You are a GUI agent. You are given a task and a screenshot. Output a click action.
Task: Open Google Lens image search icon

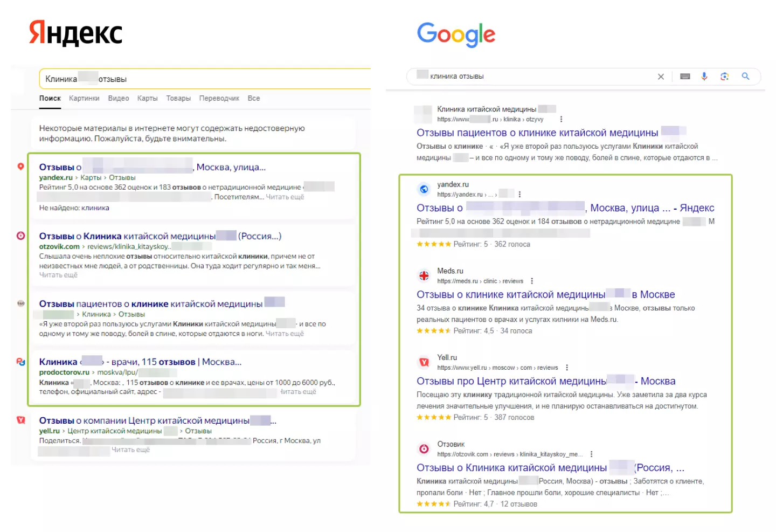coord(724,77)
